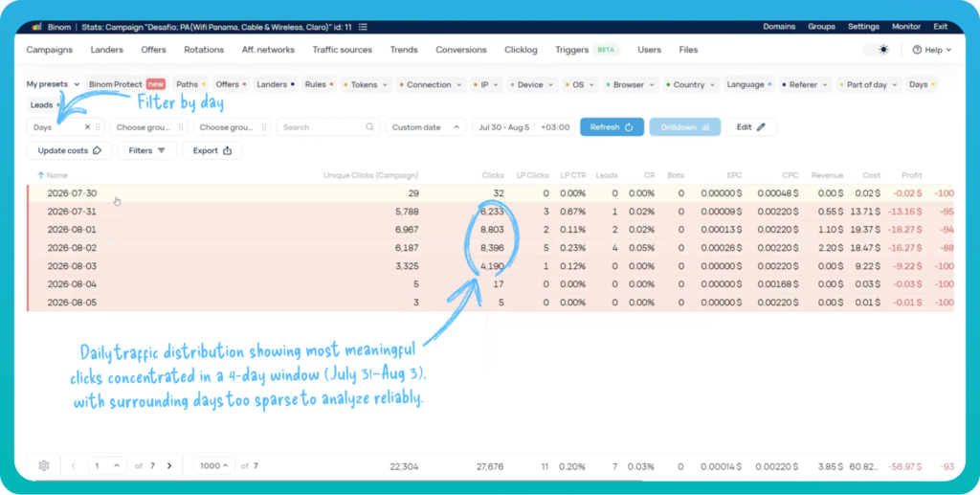
Task: Open the 1000 rows-per-page dropdown
Action: click(x=213, y=465)
